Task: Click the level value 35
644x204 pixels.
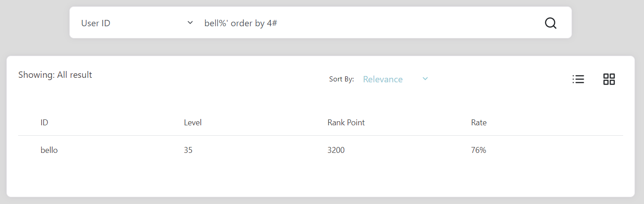Action: pos(188,150)
